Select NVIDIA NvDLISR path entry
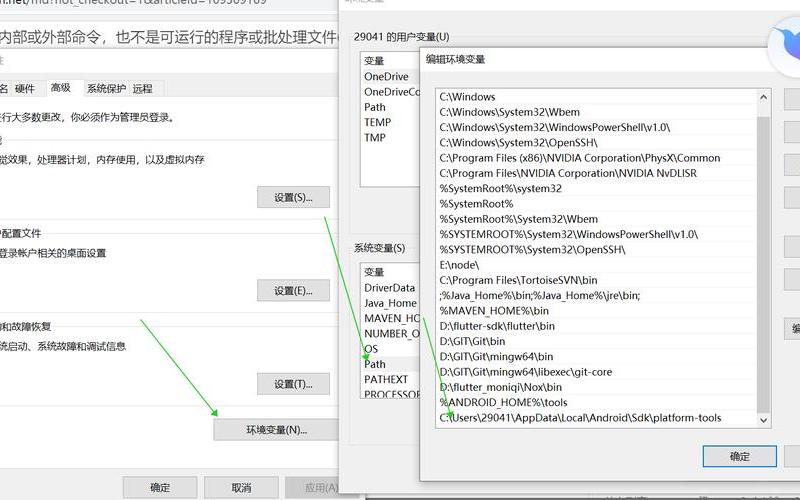The width and height of the screenshot is (800, 500). click(x=597, y=173)
